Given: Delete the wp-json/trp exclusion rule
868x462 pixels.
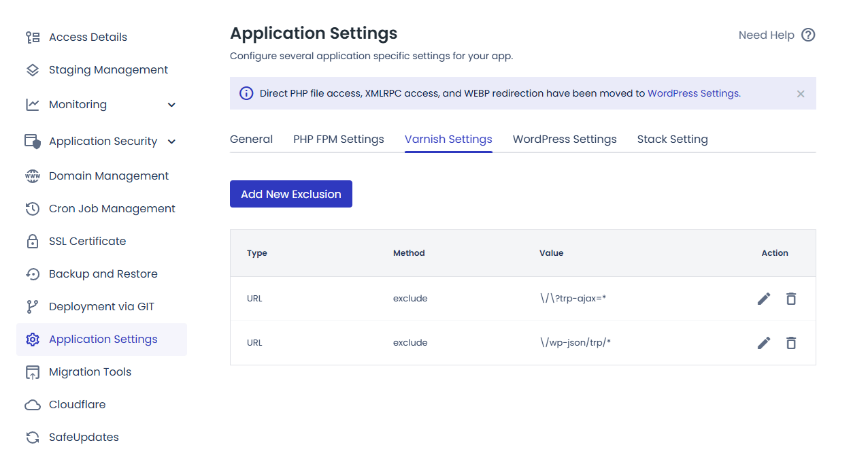Looking at the screenshot, I should point(790,343).
